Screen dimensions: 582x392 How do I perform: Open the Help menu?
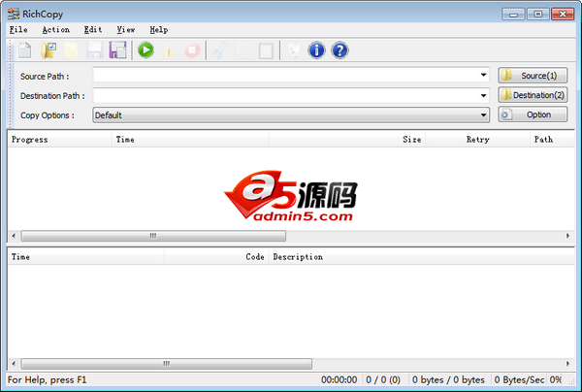point(159,30)
